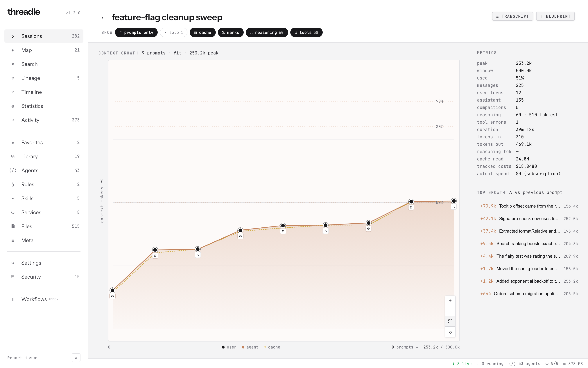Collapse the sidebar with the double-chevron button
The image size is (588, 368).
76,358
